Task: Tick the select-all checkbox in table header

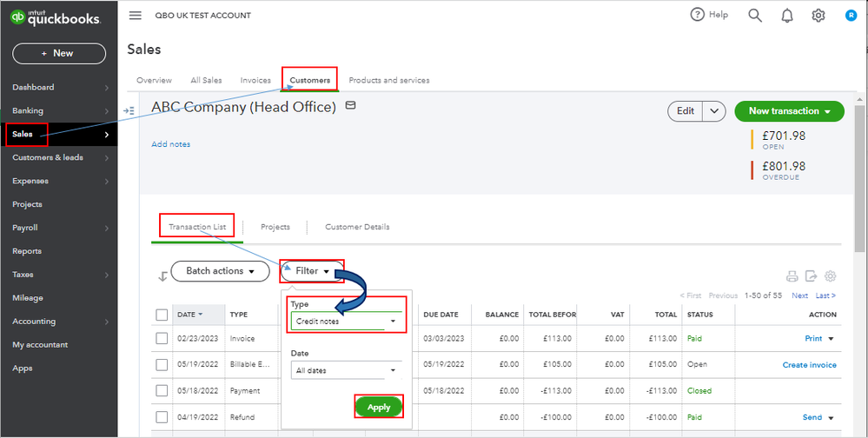Action: tap(162, 315)
